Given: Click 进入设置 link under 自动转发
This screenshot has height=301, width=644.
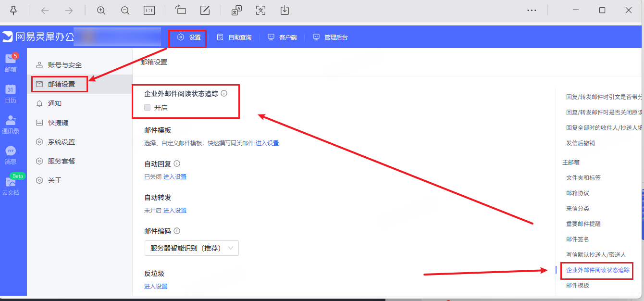Looking at the screenshot, I should pos(175,211).
